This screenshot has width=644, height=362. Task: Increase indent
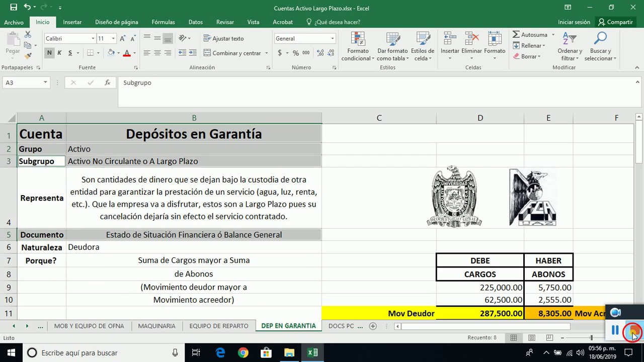193,53
